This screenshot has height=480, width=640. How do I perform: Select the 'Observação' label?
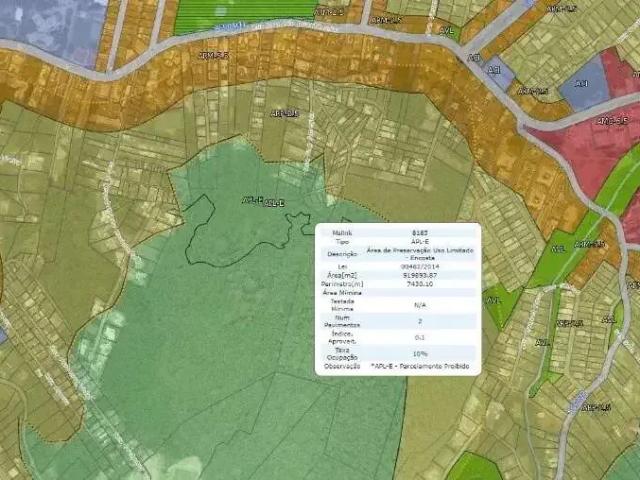click(x=342, y=367)
